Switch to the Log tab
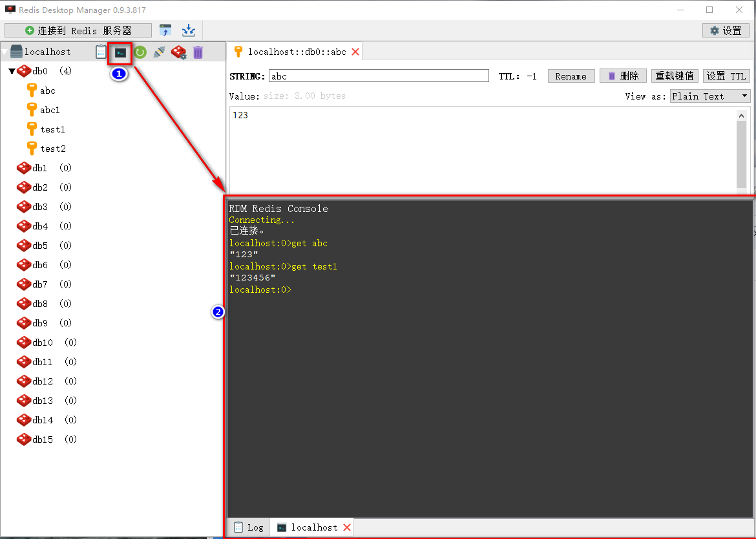 (x=249, y=527)
